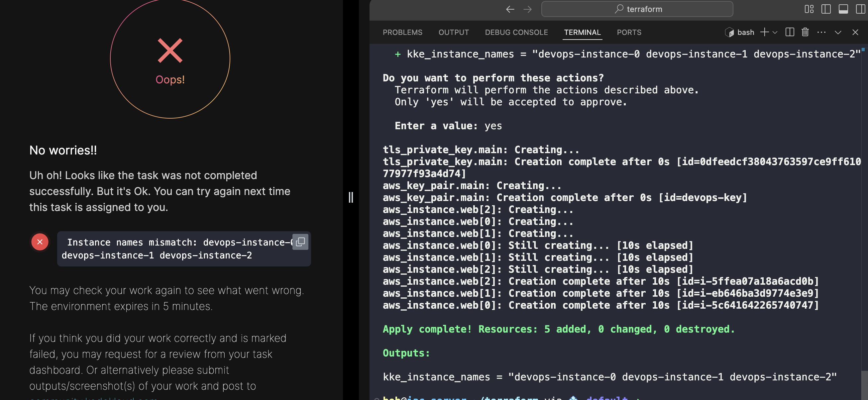Split the terminal pane
This screenshot has width=868, height=400.
790,32
